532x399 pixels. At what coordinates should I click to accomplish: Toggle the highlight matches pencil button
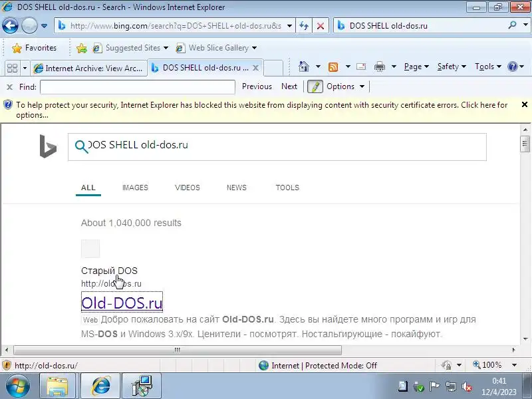(315, 86)
